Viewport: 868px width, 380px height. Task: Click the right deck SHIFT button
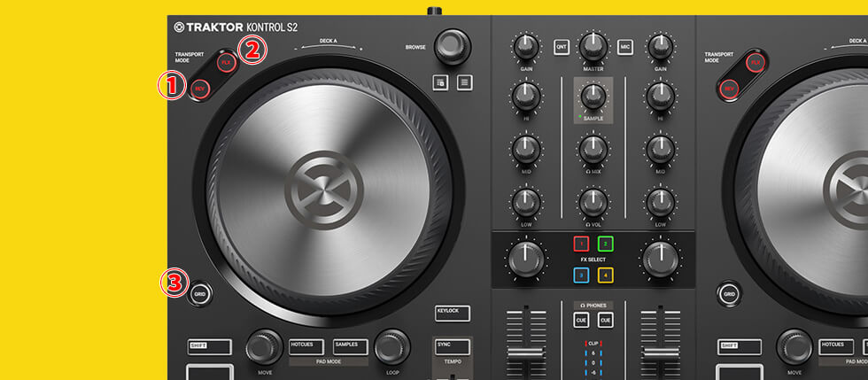tap(740, 346)
